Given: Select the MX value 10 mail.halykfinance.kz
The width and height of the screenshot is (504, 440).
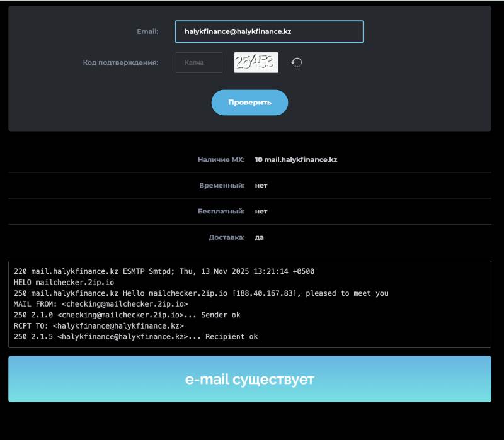Looking at the screenshot, I should (x=295, y=160).
